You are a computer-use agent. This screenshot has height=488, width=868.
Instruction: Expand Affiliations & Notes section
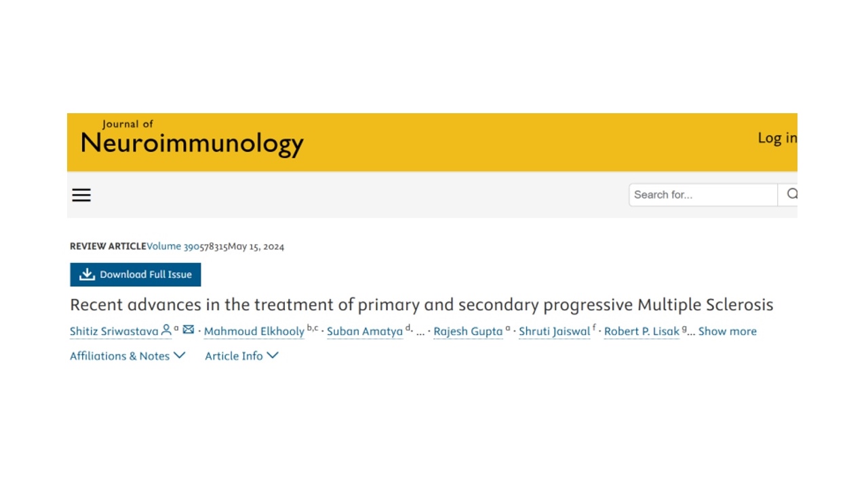click(x=127, y=356)
